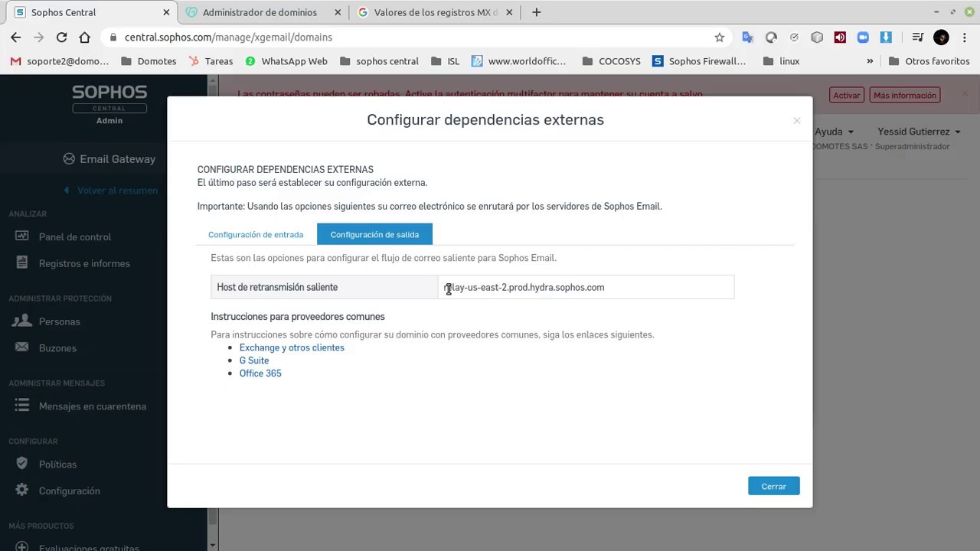The height and width of the screenshot is (551, 980).
Task: Open the Chrome three-dot menu
Action: click(965, 37)
